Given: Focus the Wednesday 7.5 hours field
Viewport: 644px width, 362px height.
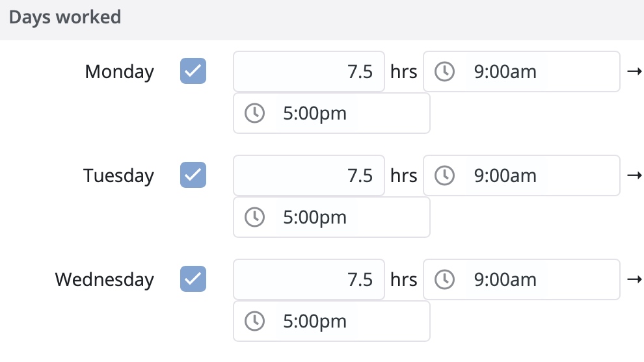Looking at the screenshot, I should [x=309, y=279].
